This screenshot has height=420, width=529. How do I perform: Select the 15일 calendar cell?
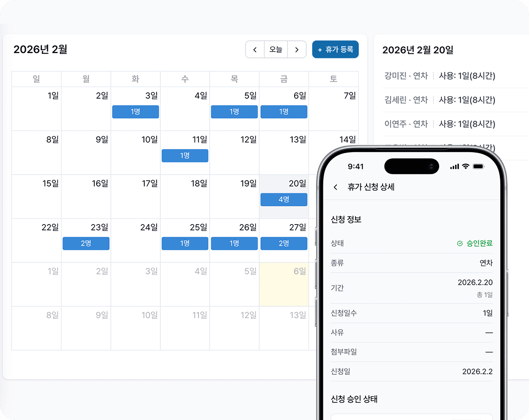click(x=36, y=197)
